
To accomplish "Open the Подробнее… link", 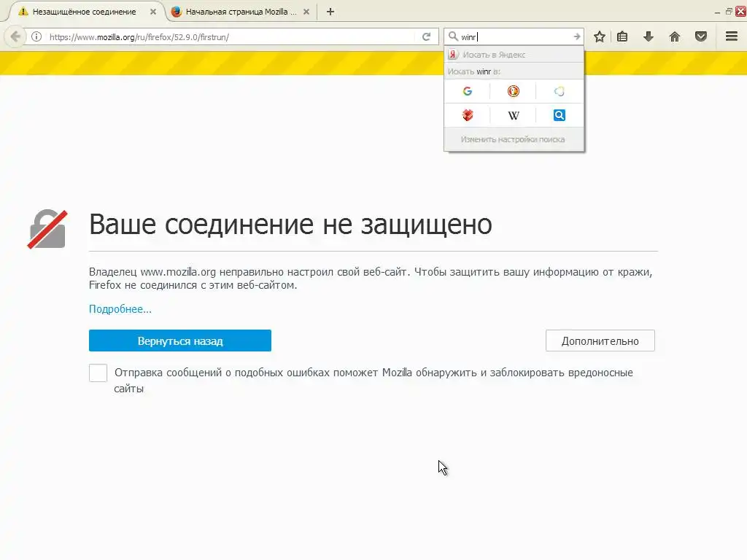I will pyautogui.click(x=120, y=309).
